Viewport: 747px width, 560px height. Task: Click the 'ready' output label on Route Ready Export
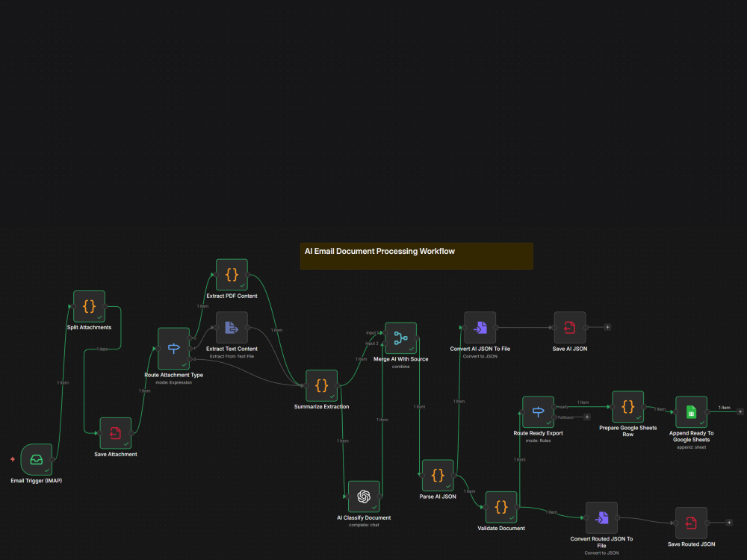click(563, 407)
